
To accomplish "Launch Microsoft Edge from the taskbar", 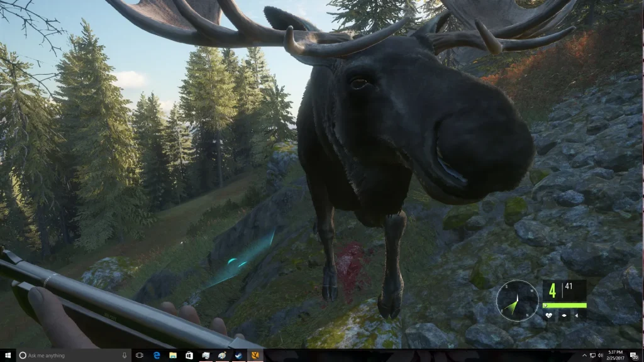I will pos(157,356).
